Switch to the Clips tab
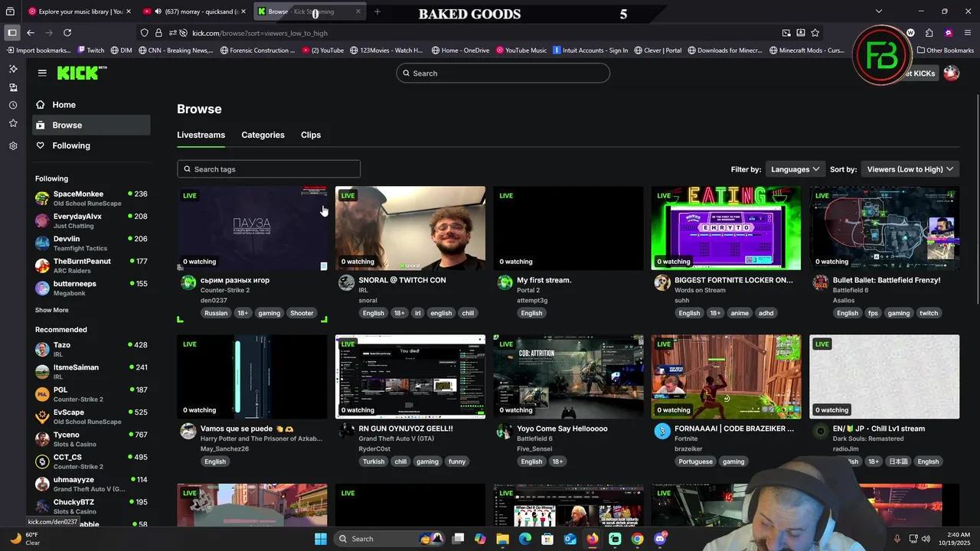 (311, 135)
